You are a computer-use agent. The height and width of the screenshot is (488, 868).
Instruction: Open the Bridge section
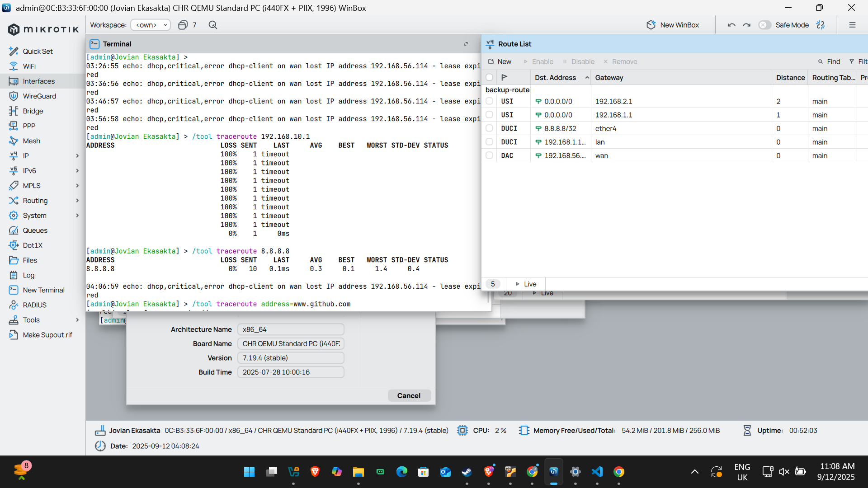click(x=33, y=111)
